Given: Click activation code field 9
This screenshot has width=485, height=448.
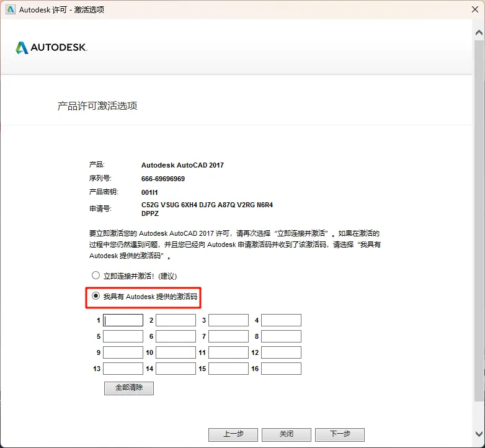Looking at the screenshot, I should 123,352.
